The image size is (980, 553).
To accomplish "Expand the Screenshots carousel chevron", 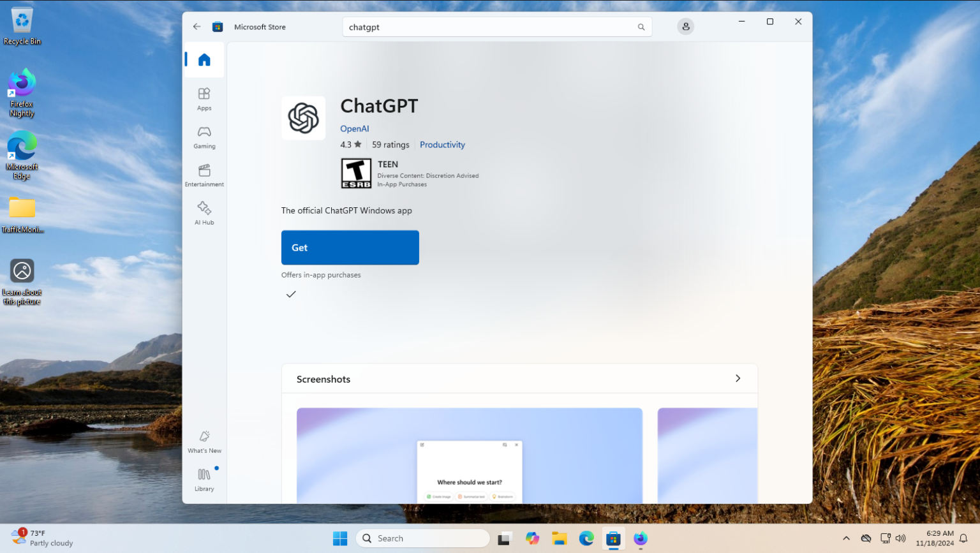I will pos(738,378).
